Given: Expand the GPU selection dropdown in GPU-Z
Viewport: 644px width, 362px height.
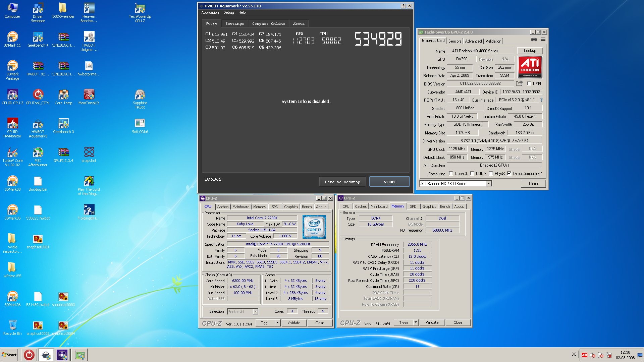Looking at the screenshot, I should 489,184.
